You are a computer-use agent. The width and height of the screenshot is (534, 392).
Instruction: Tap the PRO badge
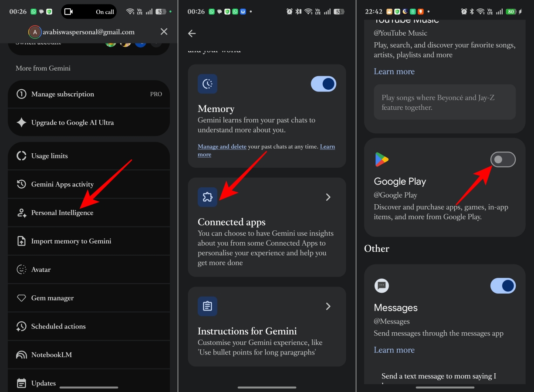click(156, 94)
